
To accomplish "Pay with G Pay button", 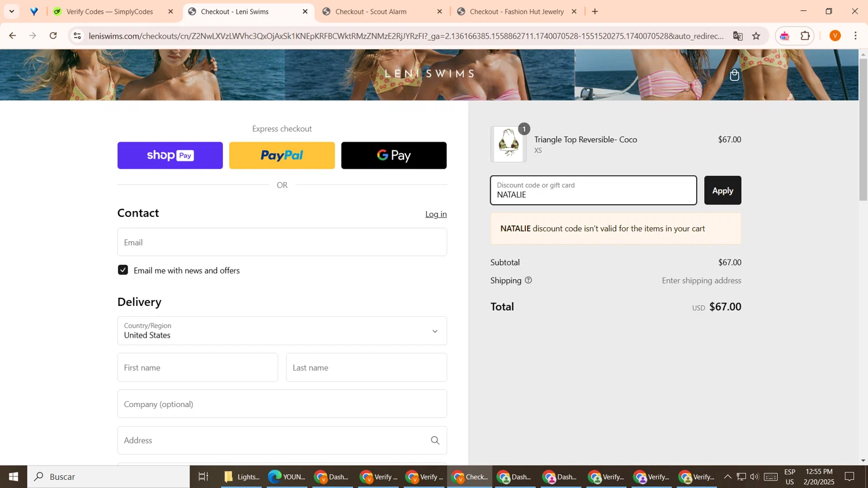I will (x=394, y=156).
